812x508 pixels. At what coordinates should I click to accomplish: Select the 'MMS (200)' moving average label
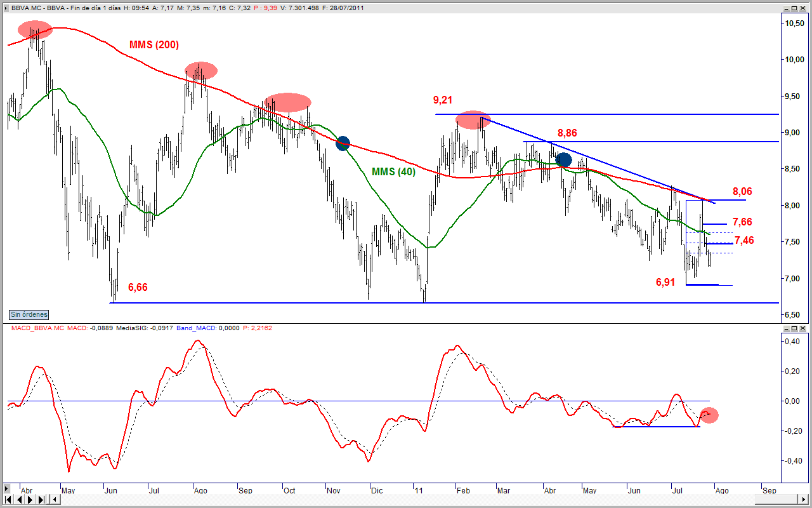(154, 45)
